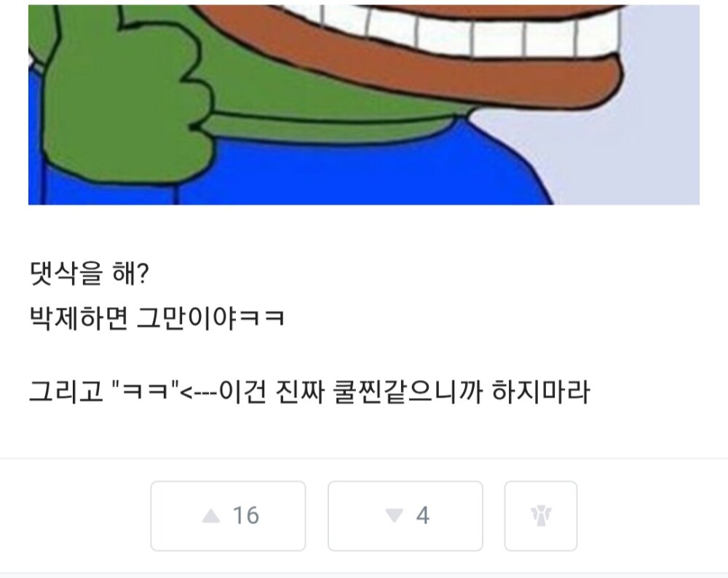Viewport: 728px width, 578px height.
Task: Click the line '박제하면 그만이야ㅋㅋ'
Action: (x=157, y=318)
